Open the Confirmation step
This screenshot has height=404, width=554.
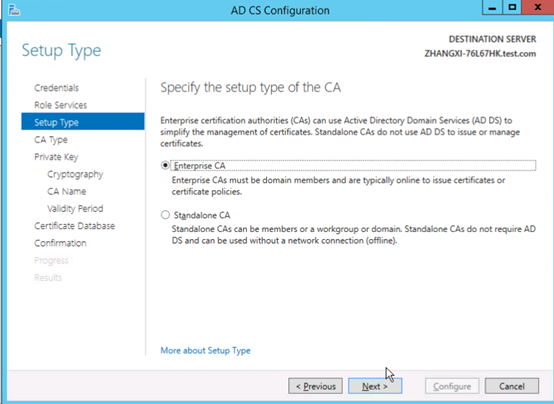[60, 243]
